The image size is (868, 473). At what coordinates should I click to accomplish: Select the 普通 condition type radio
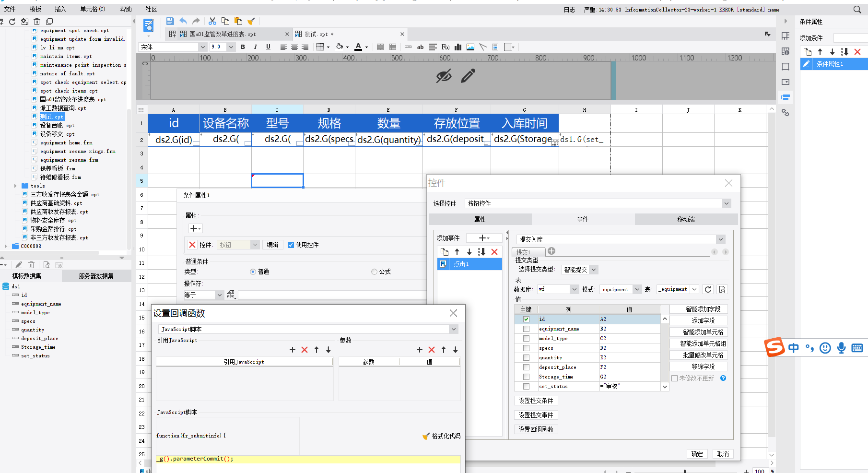(x=253, y=272)
